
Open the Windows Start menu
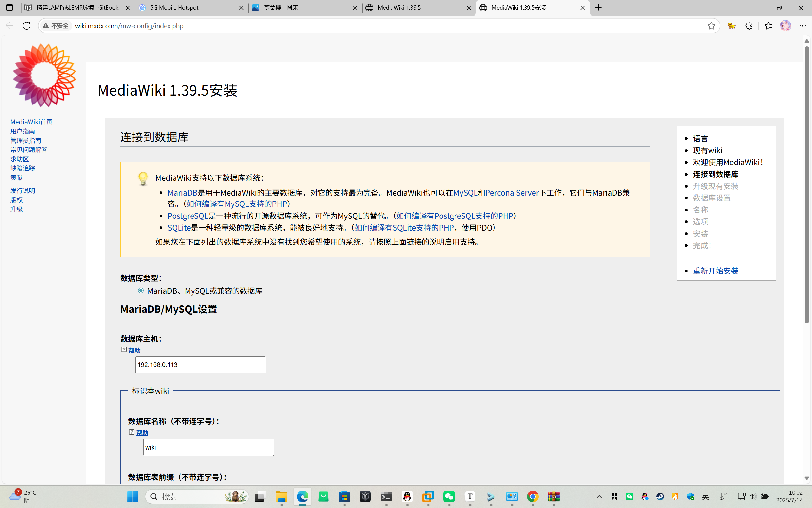tap(133, 497)
